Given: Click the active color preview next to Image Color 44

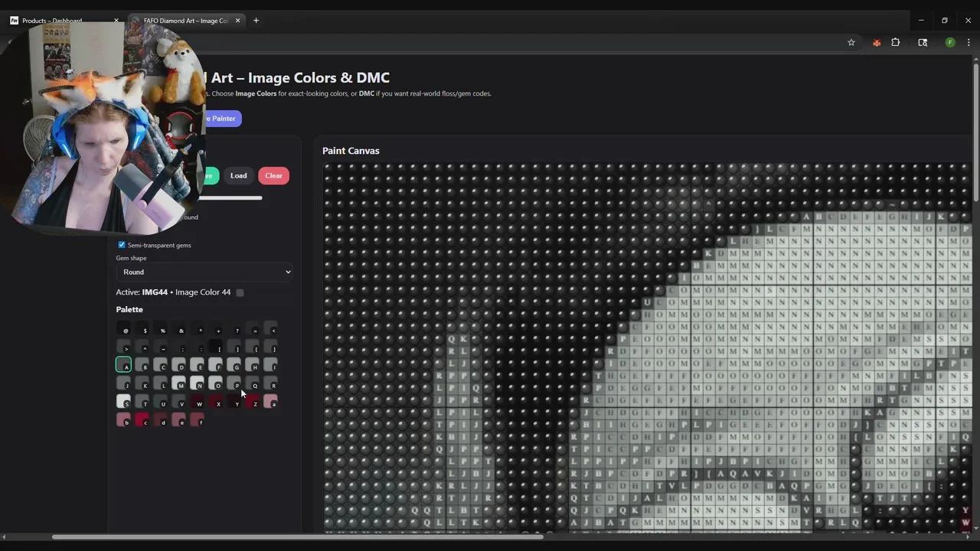Looking at the screenshot, I should (x=240, y=292).
